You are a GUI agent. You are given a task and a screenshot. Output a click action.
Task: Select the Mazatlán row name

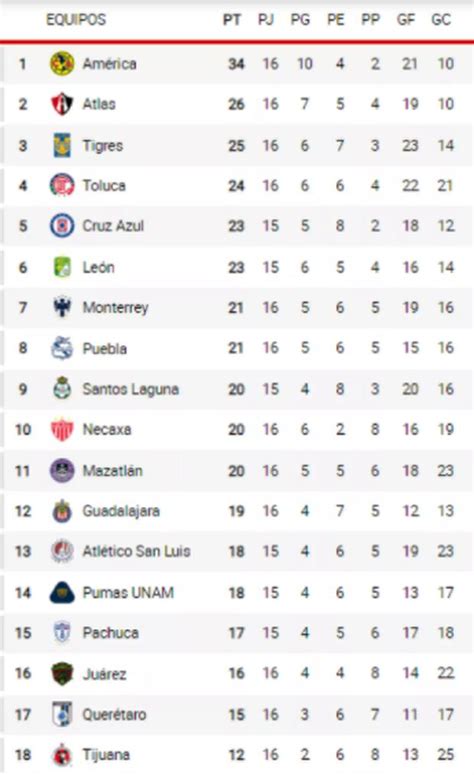coord(113,471)
